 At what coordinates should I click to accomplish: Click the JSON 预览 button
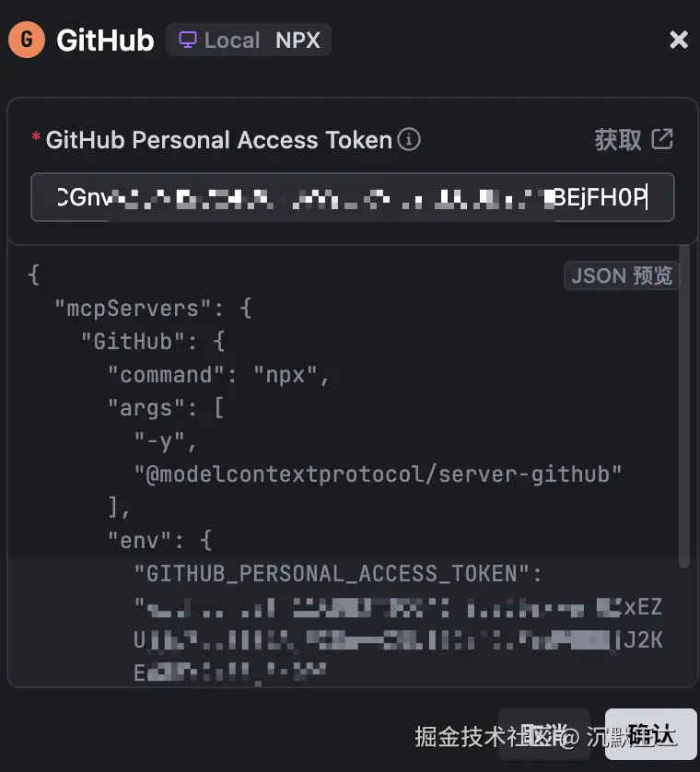tap(622, 275)
